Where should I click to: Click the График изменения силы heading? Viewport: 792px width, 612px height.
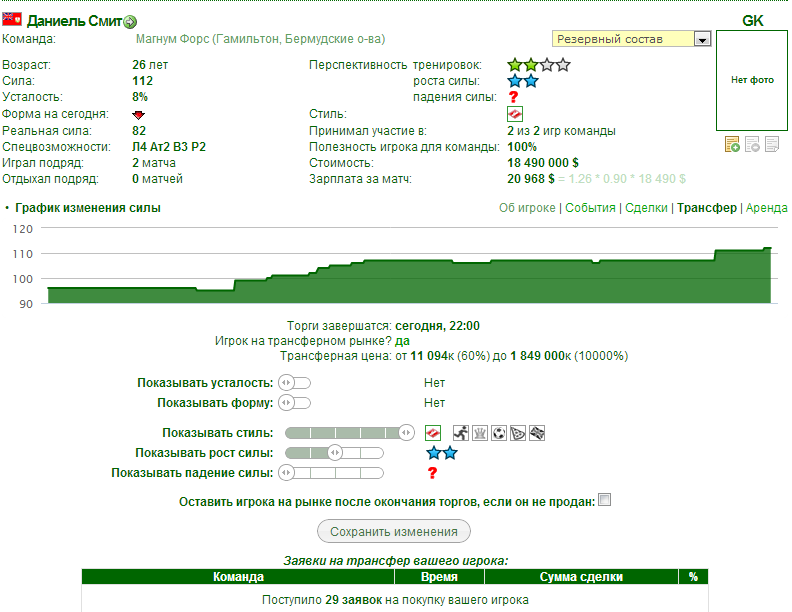pyautogui.click(x=88, y=208)
